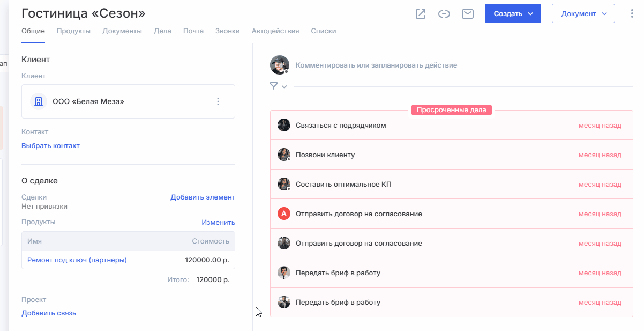This screenshot has height=331, width=644.
Task: Click the building icon of client company
Action: 39,101
